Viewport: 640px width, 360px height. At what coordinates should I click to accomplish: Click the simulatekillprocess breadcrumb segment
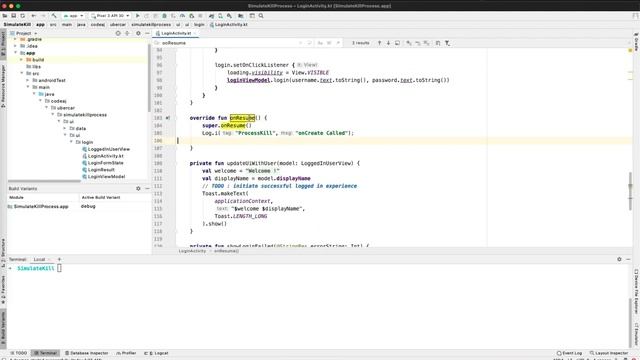point(151,24)
